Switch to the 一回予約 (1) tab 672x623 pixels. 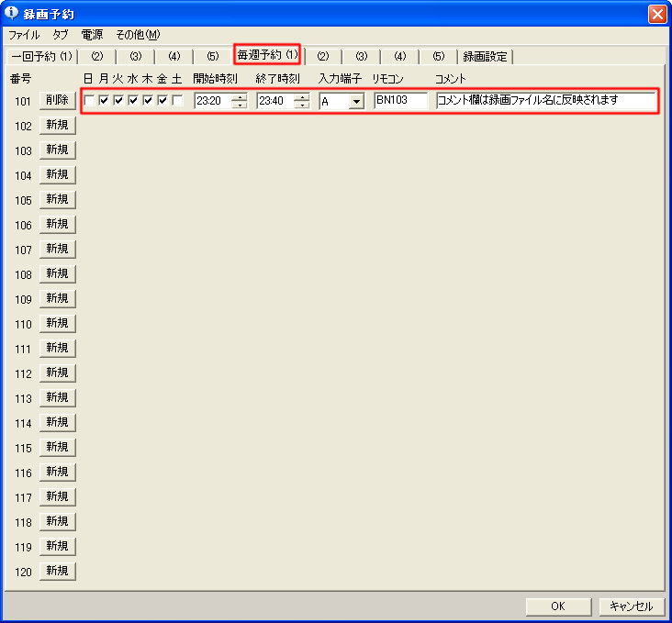tap(40, 57)
